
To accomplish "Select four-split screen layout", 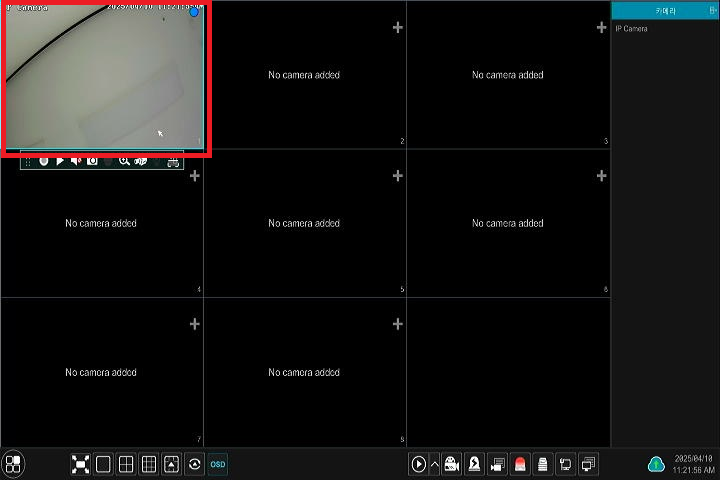I will [x=126, y=464].
